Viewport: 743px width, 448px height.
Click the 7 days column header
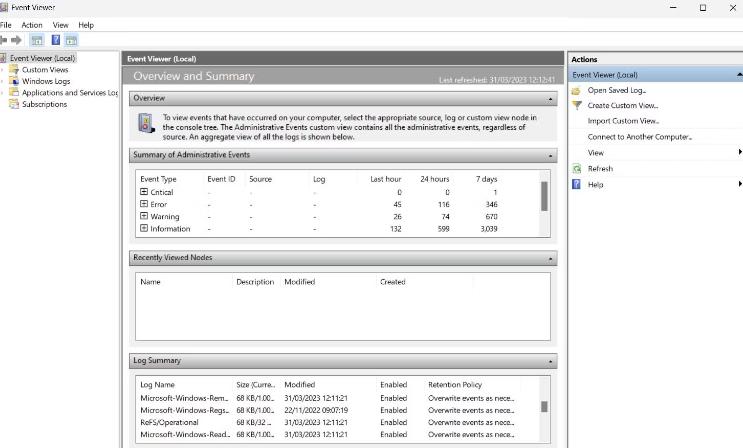pyautogui.click(x=486, y=179)
